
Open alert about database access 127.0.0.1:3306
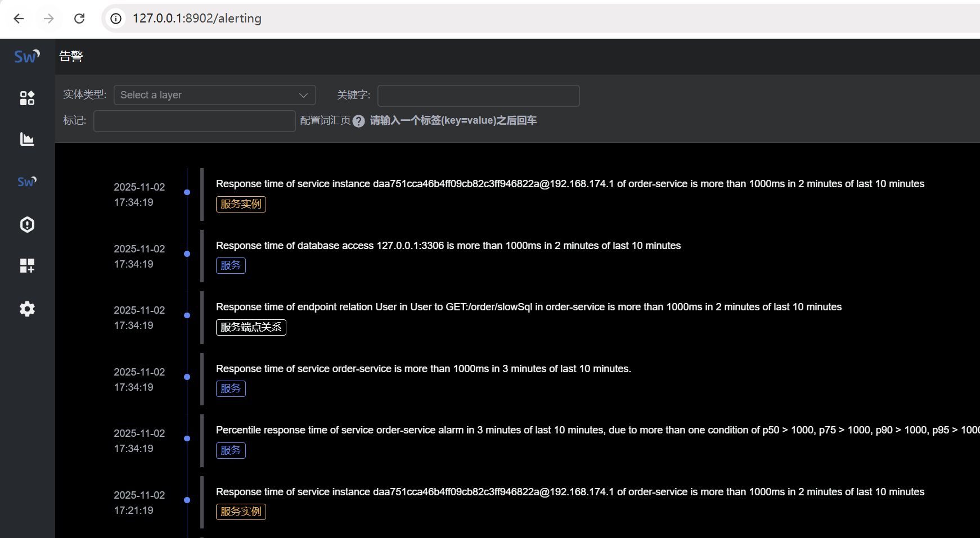pos(448,246)
